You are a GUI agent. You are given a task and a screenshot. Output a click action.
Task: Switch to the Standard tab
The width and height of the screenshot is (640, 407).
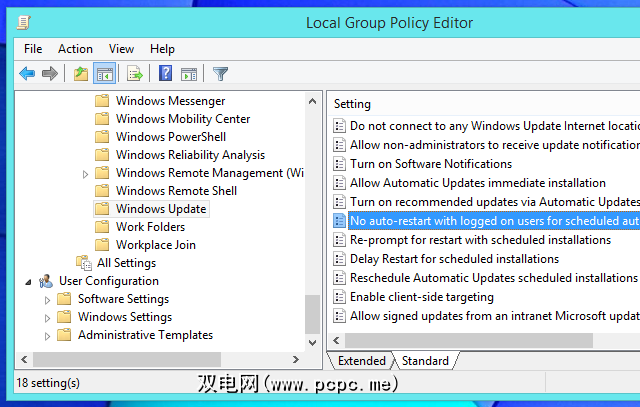tap(425, 361)
